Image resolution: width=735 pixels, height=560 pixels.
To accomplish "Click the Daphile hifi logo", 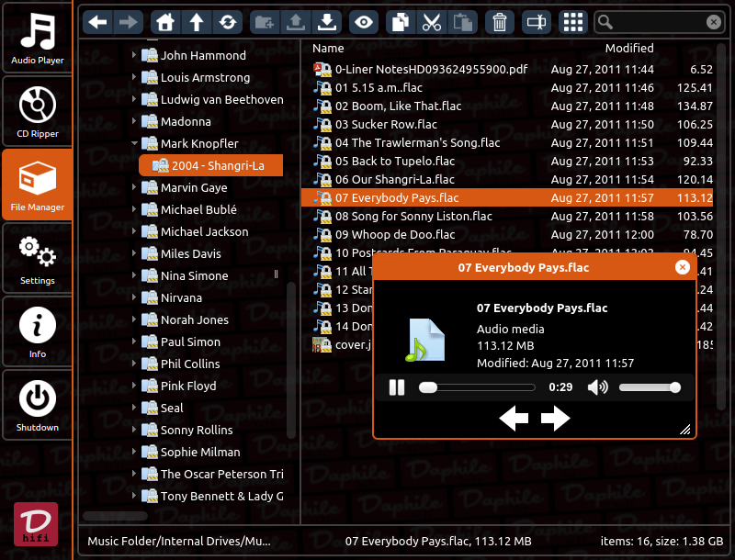I will (36, 524).
